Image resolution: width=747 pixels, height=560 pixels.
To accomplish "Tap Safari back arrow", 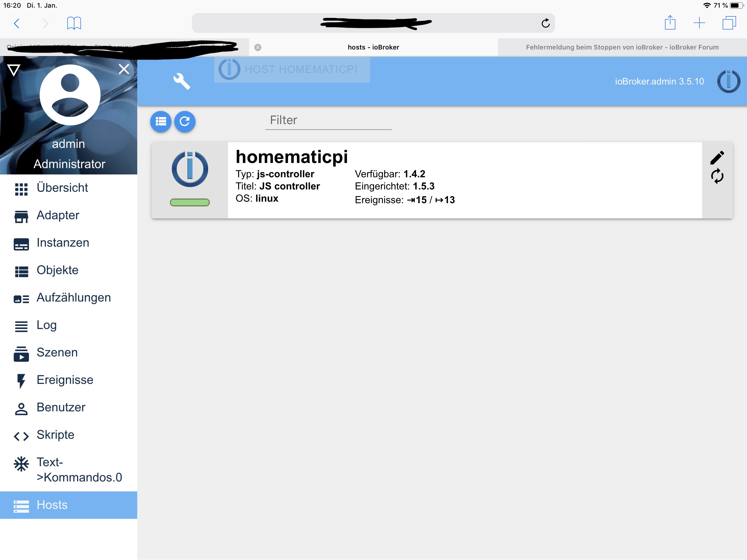I will pos(17,23).
